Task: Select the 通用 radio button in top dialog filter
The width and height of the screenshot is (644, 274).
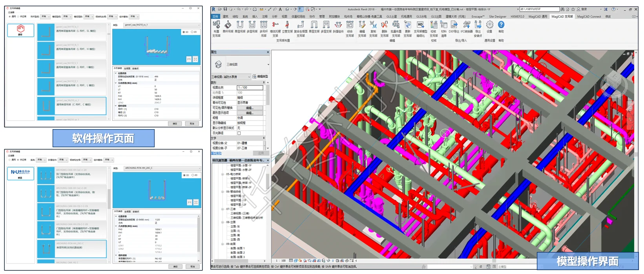Action: [x=10, y=16]
